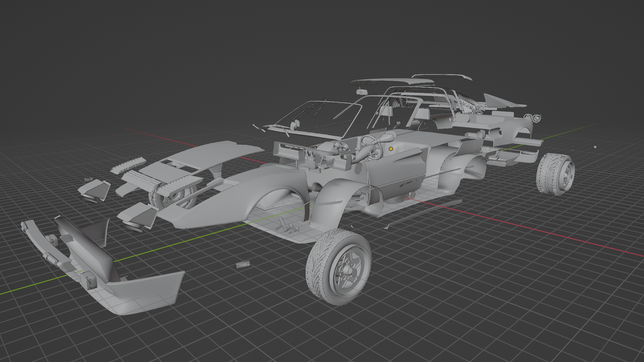Select the tiny stray object at far right
The height and width of the screenshot is (362, 644).
(595, 147)
